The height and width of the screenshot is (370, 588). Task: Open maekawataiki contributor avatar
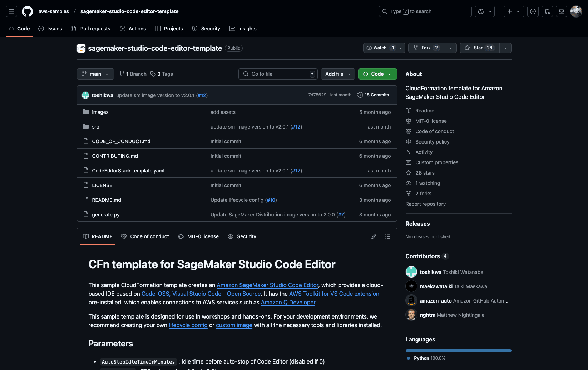411,286
